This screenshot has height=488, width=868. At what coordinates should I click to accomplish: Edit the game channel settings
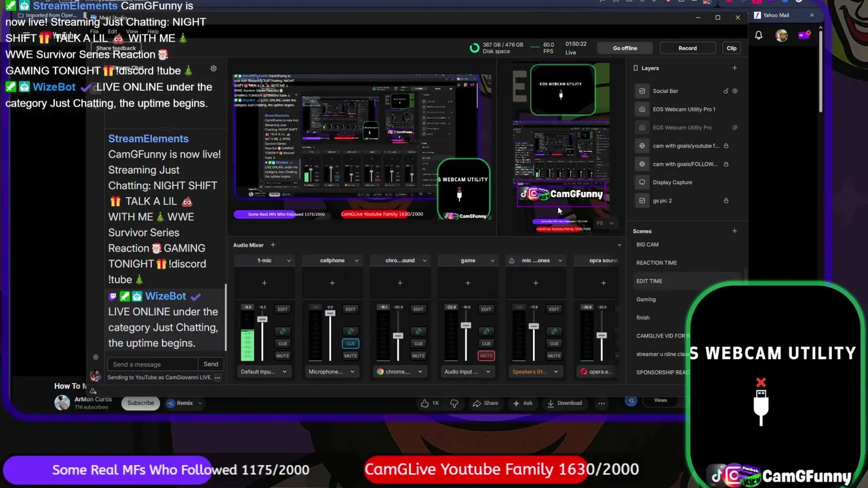click(x=486, y=309)
